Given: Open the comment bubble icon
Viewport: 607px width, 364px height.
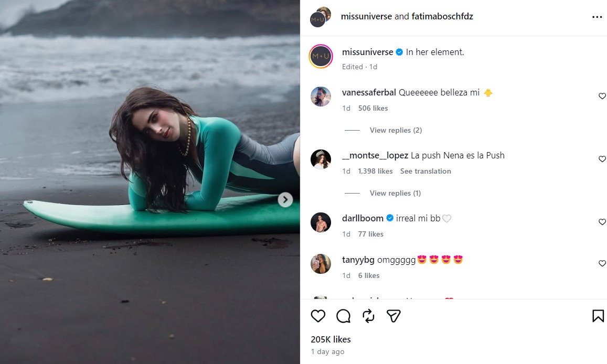Looking at the screenshot, I should pos(343,316).
